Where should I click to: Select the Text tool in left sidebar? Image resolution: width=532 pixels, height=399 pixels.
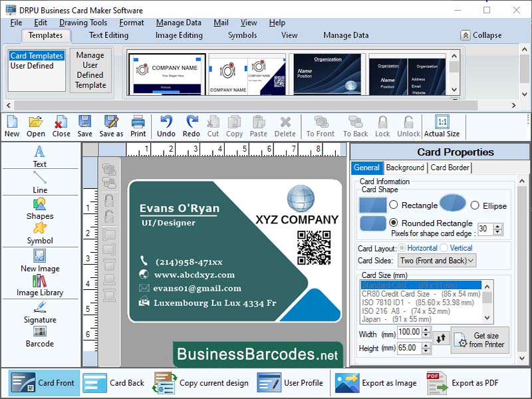39,158
